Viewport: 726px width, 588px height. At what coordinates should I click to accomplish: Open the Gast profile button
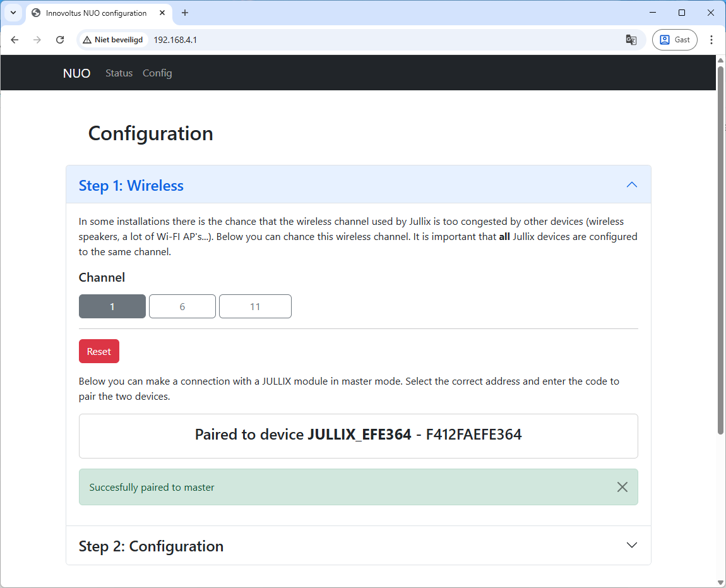coord(675,40)
